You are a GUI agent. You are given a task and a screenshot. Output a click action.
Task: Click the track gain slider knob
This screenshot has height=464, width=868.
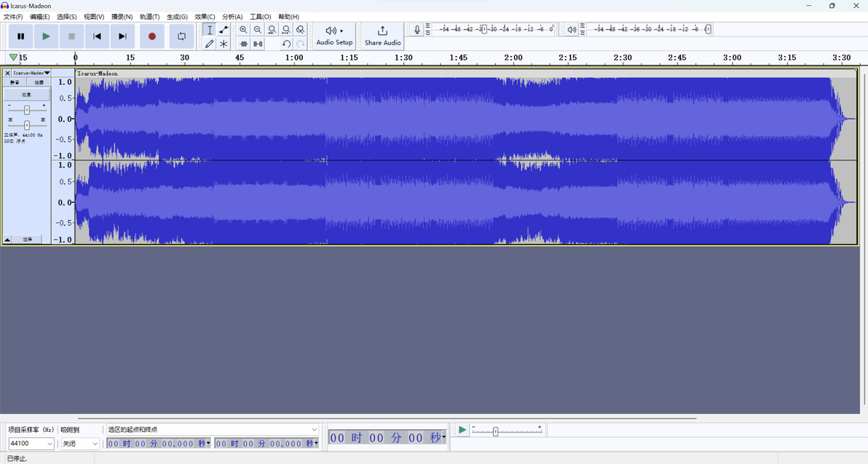point(26,110)
